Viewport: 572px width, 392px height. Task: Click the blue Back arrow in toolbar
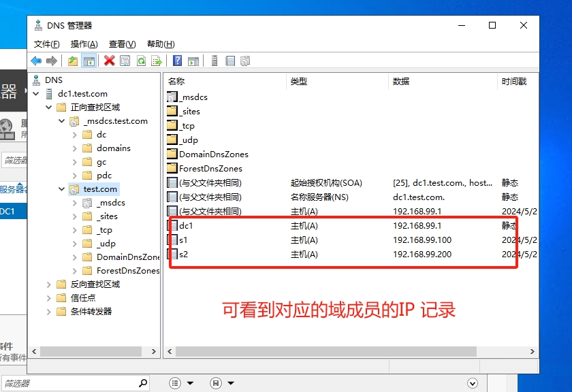(36, 61)
